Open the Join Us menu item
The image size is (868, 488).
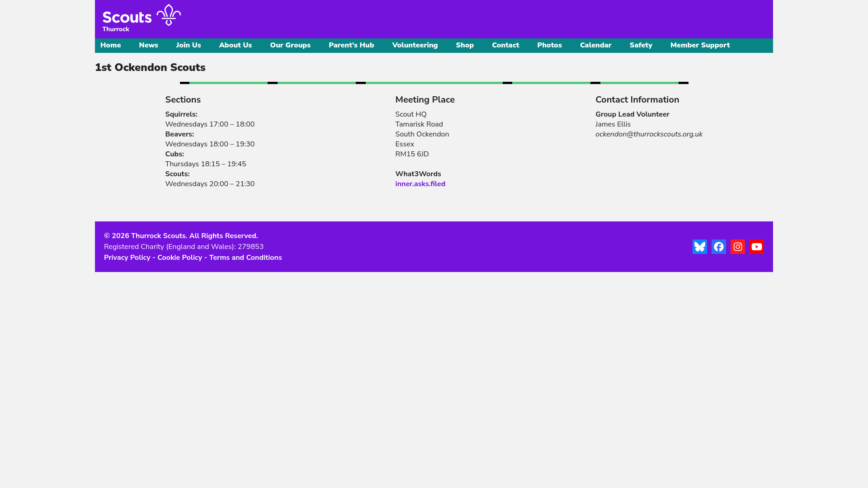pos(189,45)
